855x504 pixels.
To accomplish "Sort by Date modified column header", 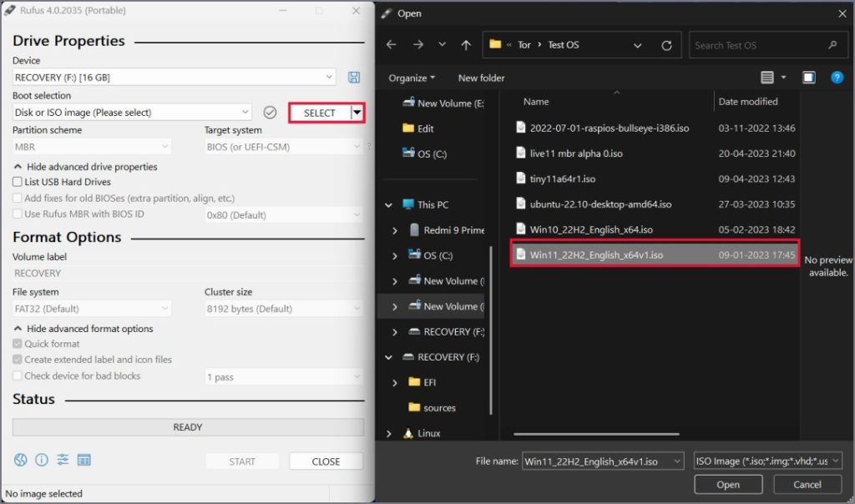I will pyautogui.click(x=748, y=101).
